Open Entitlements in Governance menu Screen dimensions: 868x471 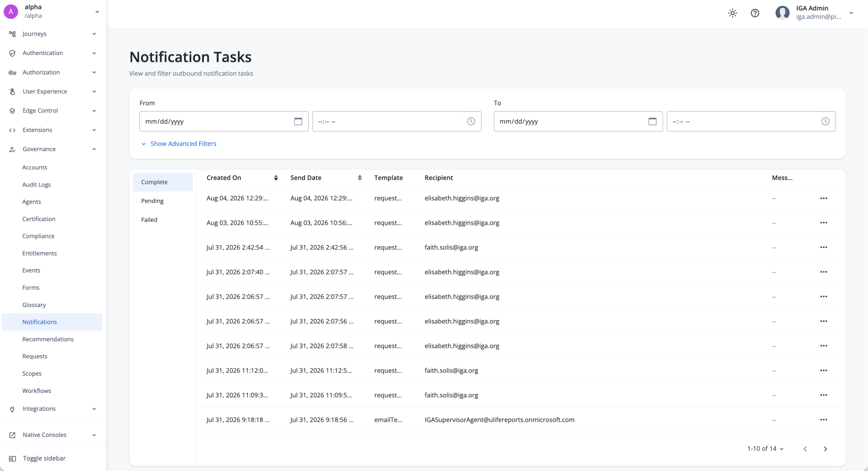[39, 254]
